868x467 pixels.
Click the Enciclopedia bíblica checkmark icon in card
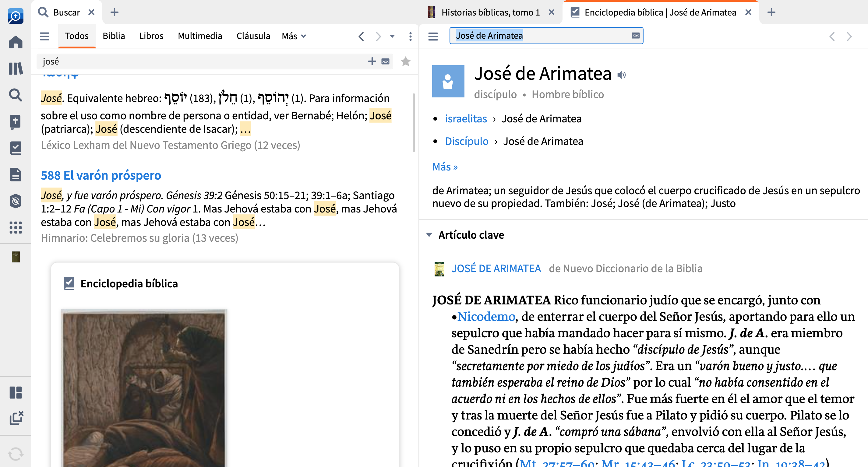pos(69,283)
